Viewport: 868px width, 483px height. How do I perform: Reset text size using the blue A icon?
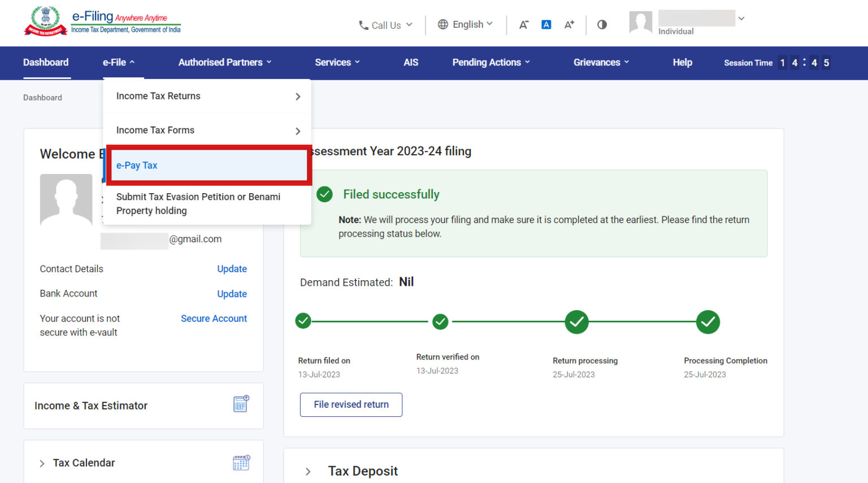546,24
